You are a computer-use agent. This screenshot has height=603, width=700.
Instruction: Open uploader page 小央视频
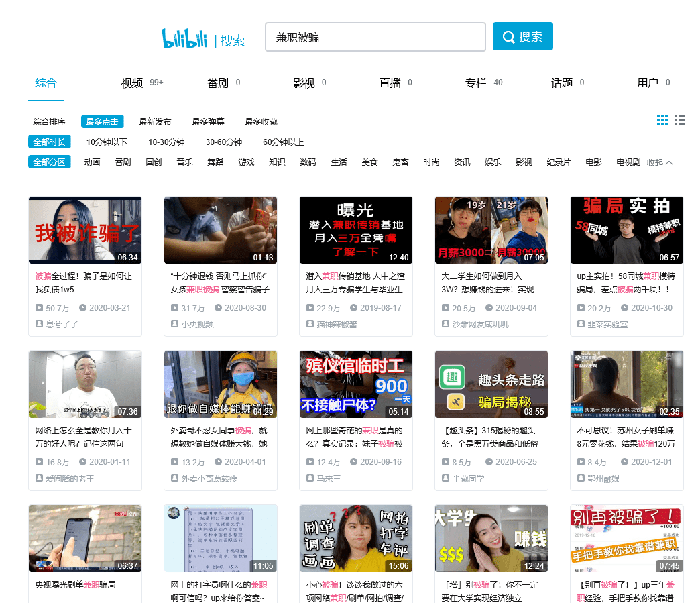coord(197,324)
